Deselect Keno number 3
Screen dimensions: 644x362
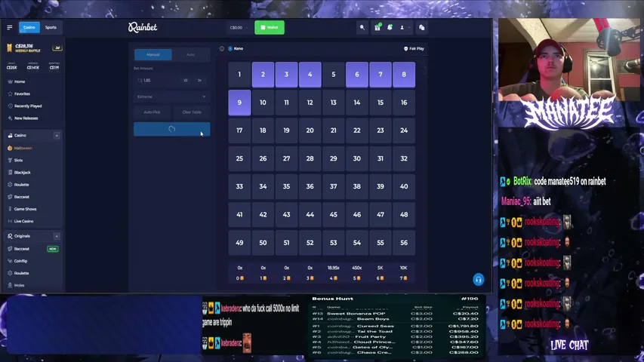286,75
